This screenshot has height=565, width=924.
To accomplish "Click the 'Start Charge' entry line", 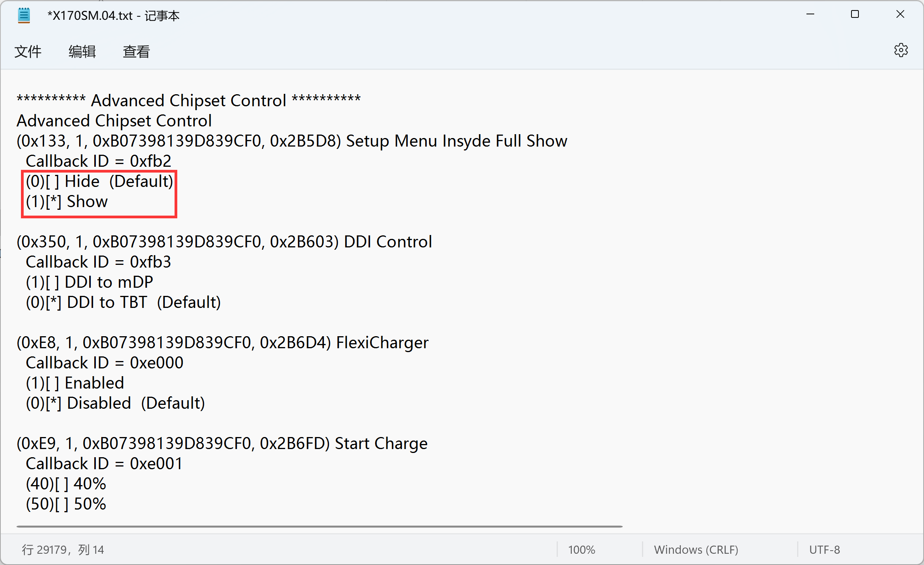I will [222, 444].
